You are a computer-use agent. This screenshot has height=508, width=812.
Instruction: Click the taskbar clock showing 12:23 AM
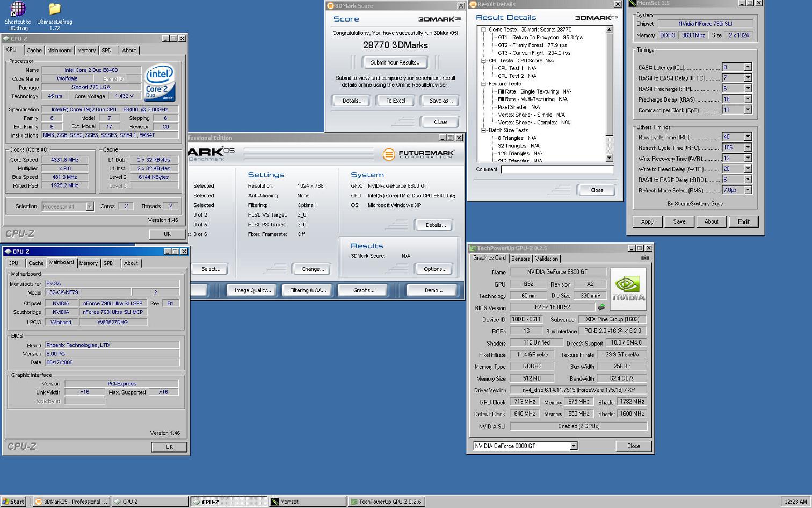point(795,502)
